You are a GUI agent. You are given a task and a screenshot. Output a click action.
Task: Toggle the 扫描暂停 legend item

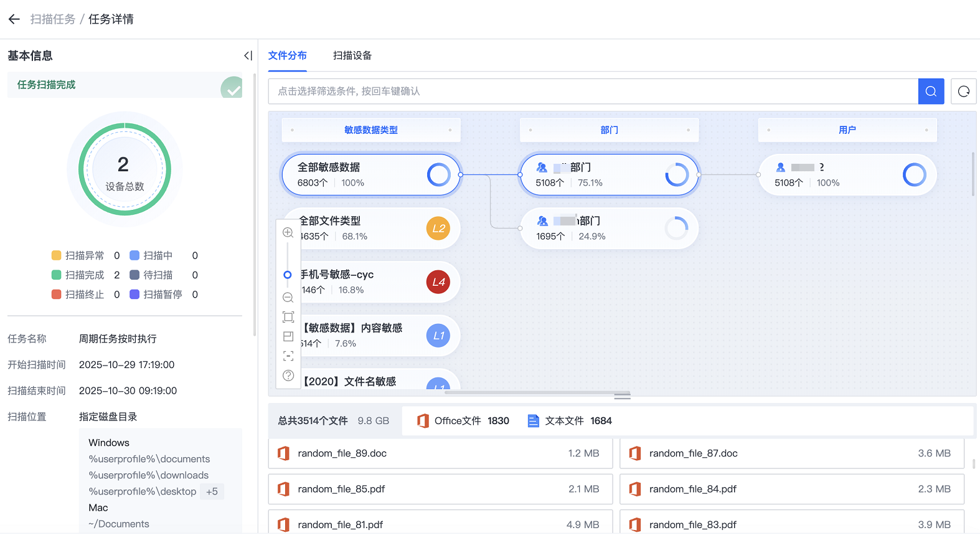[x=156, y=295]
